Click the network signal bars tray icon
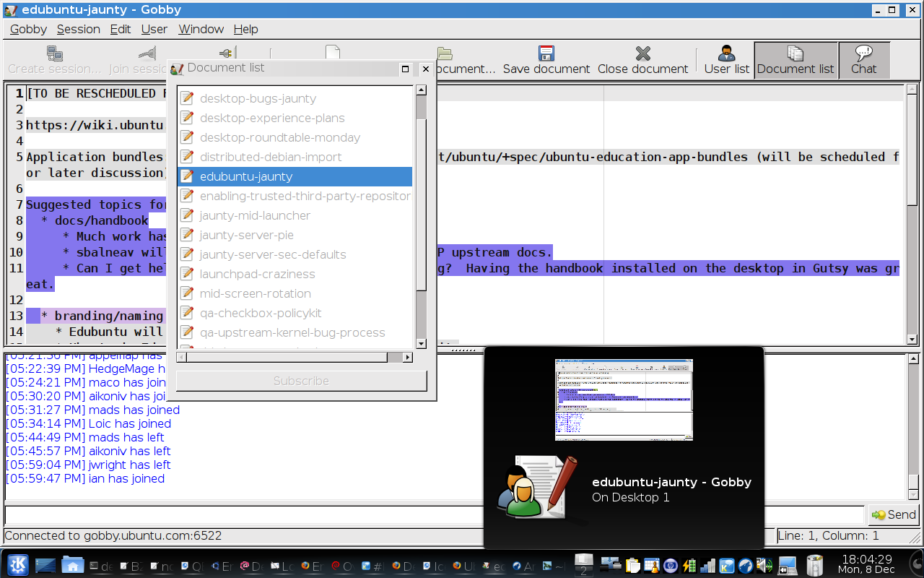The width and height of the screenshot is (924, 578). (x=707, y=565)
